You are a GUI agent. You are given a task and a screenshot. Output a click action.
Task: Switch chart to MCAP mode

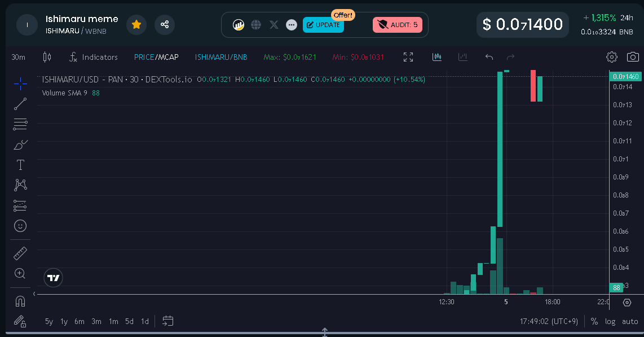click(169, 57)
